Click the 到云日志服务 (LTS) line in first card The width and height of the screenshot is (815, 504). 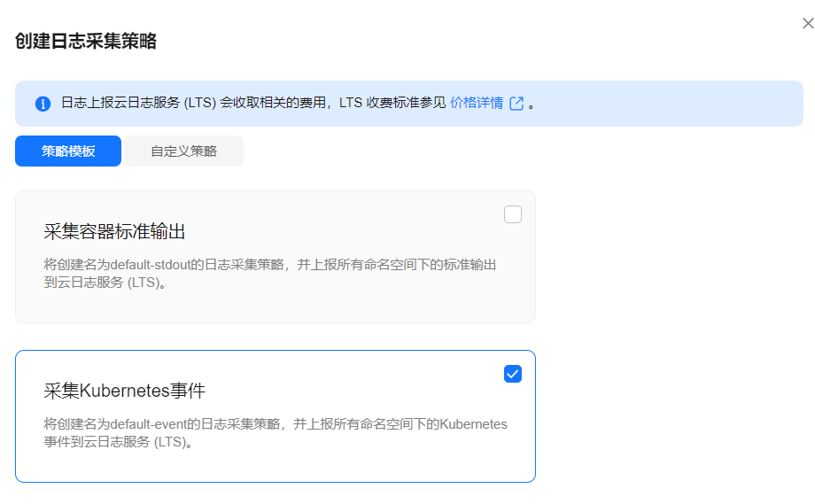[x=105, y=283]
